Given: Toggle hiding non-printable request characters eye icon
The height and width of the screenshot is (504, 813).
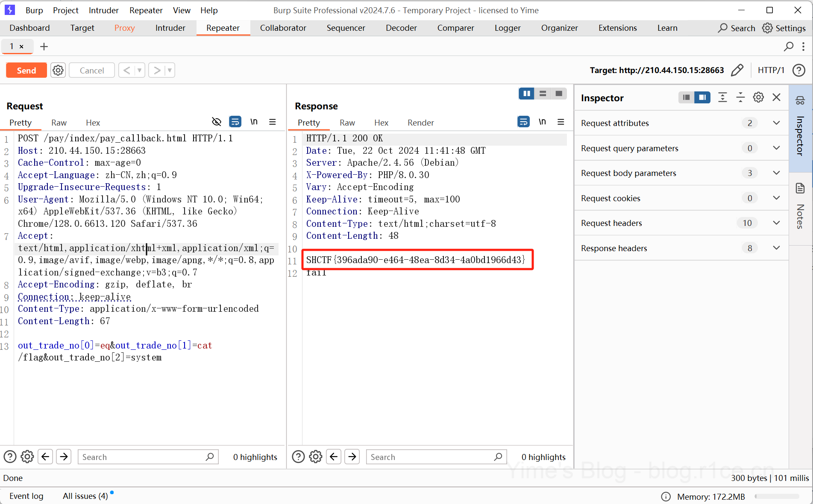Looking at the screenshot, I should point(217,122).
